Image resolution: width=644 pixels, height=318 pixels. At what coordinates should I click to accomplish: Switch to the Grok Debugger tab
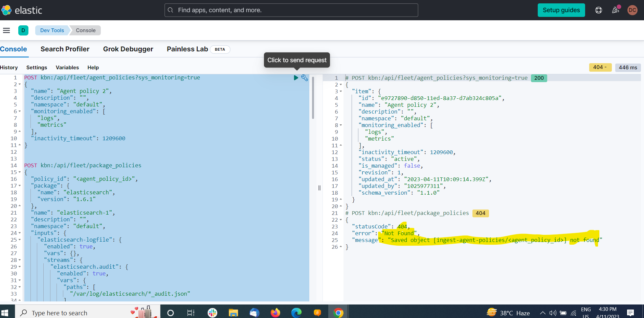tap(128, 49)
